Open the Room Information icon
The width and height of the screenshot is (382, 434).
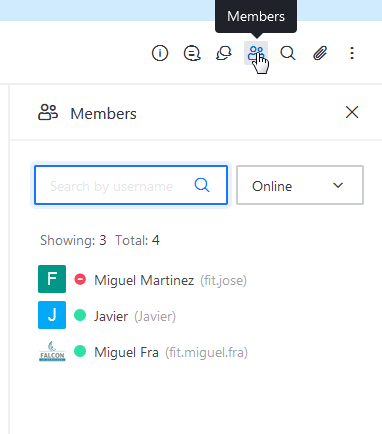pyautogui.click(x=160, y=53)
